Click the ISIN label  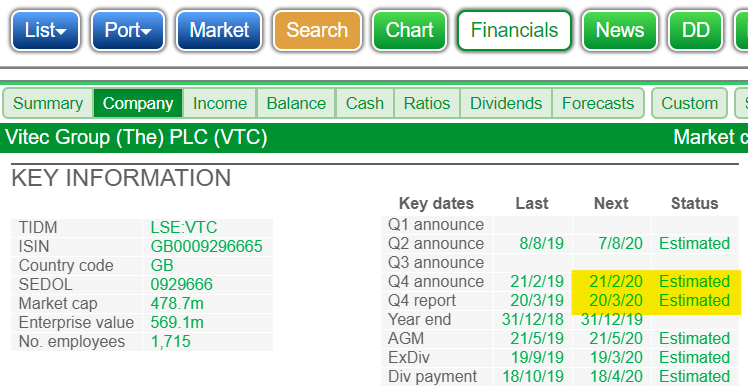click(34, 246)
